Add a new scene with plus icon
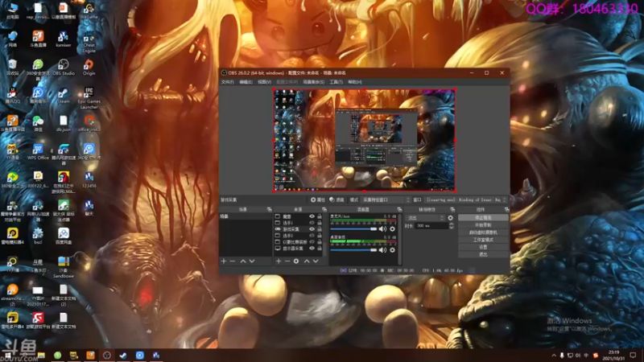Viewport: 644px width, 362px height. (x=224, y=261)
